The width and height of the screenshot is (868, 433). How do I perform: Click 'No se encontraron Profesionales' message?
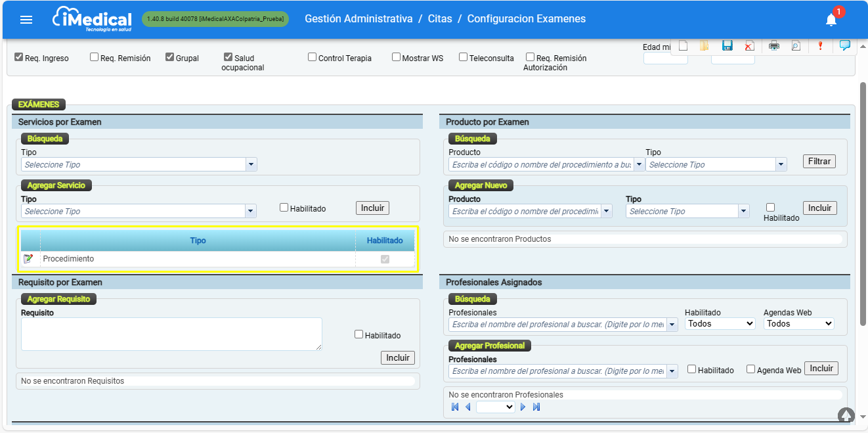pyautogui.click(x=506, y=395)
